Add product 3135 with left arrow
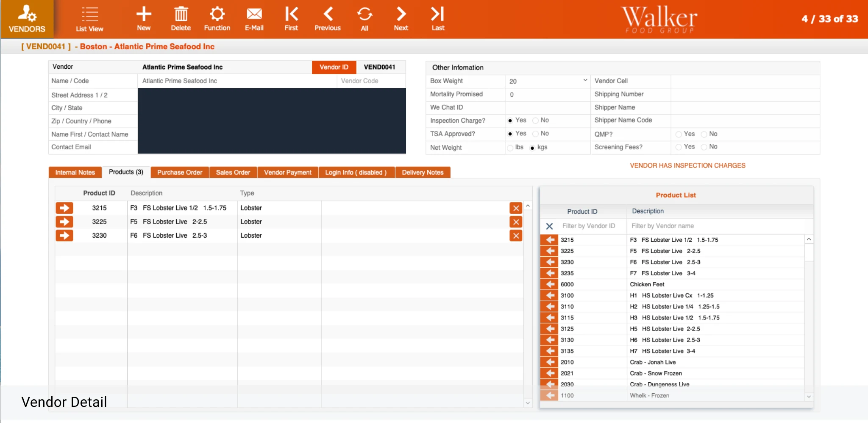 (x=550, y=351)
